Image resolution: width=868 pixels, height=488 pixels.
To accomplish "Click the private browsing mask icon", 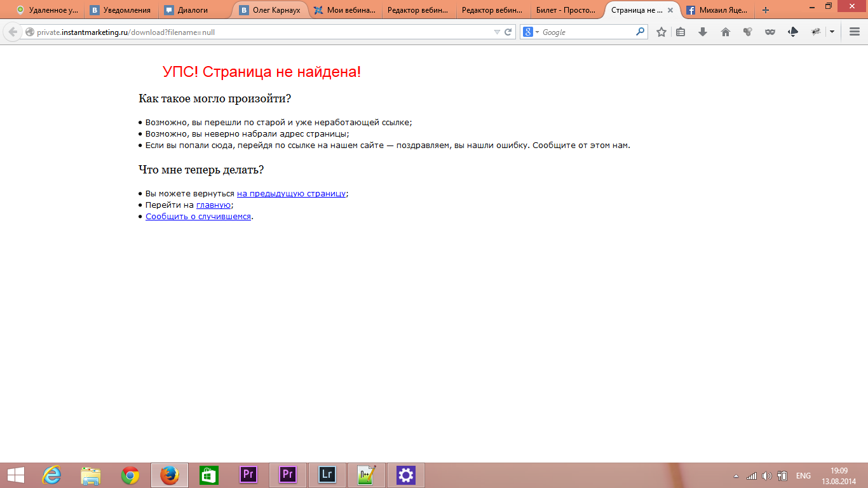I will pyautogui.click(x=770, y=32).
